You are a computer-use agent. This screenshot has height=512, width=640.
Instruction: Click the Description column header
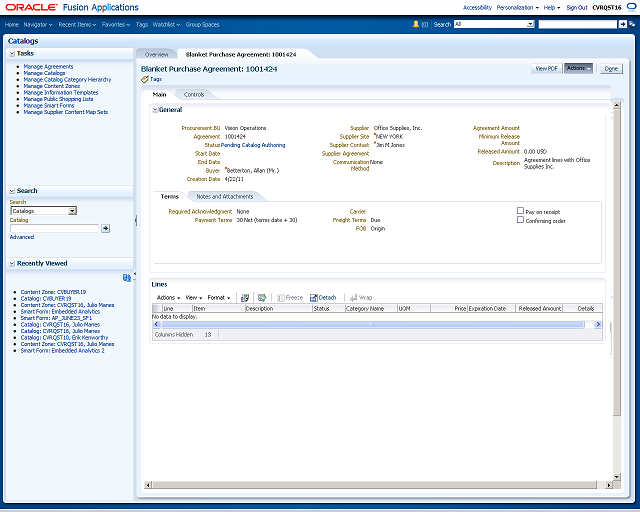click(x=278, y=308)
